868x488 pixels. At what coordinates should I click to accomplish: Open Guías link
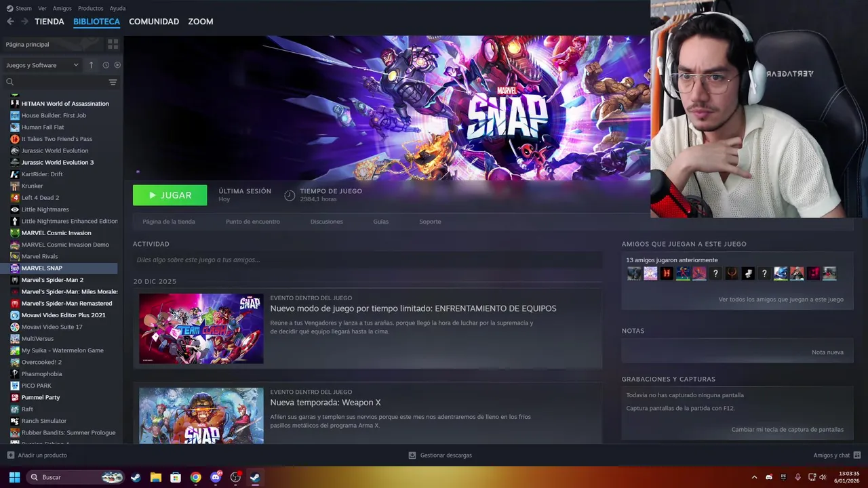coord(381,222)
